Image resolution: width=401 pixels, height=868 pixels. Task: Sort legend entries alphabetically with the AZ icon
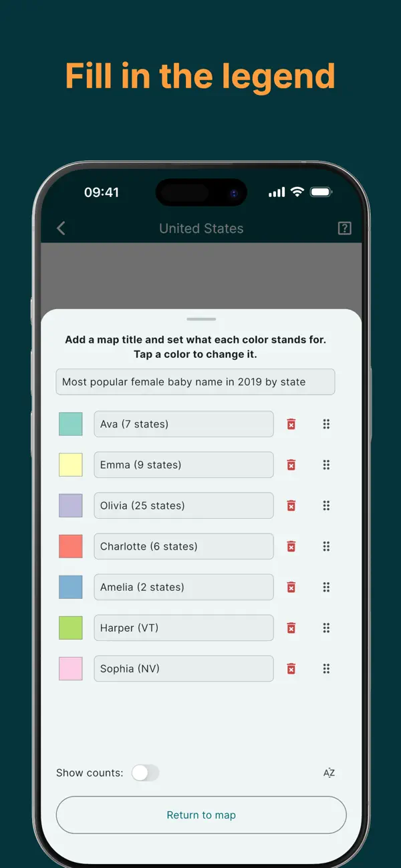[x=328, y=773]
